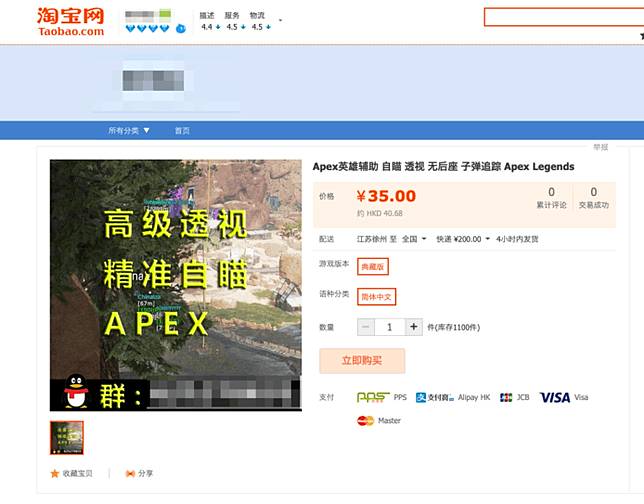View the 交易成功 count
Screen dimensions: 644x504
[593, 198]
